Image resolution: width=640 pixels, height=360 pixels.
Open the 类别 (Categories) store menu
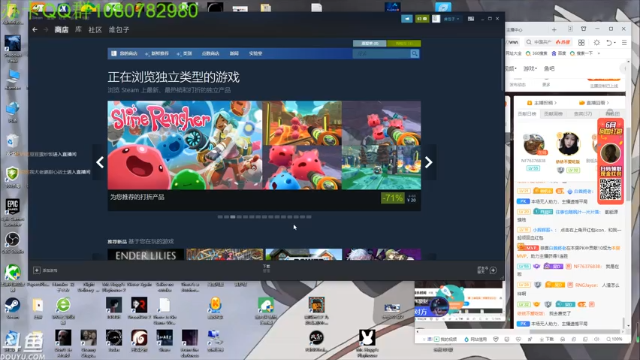184,53
